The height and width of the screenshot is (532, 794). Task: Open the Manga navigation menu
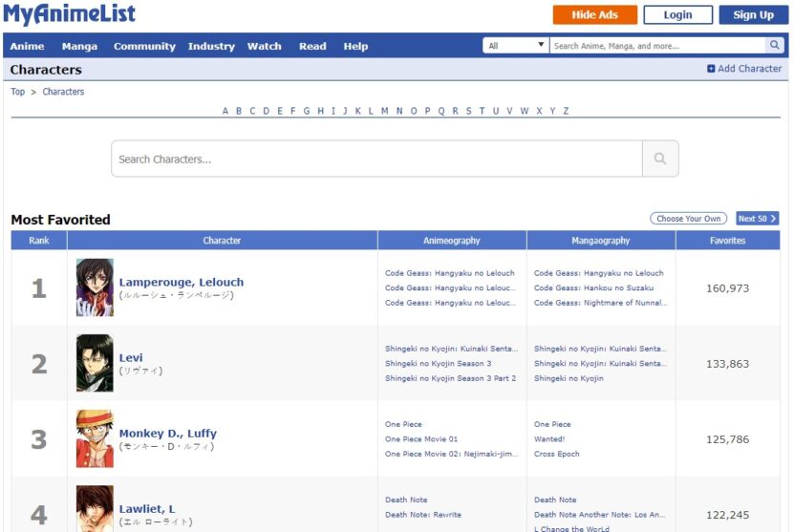(79, 46)
